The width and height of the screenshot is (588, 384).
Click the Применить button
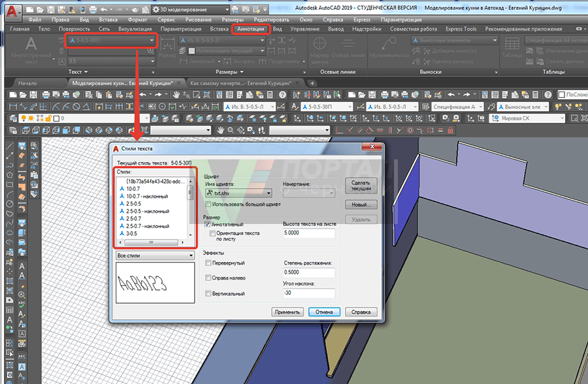pyautogui.click(x=287, y=312)
